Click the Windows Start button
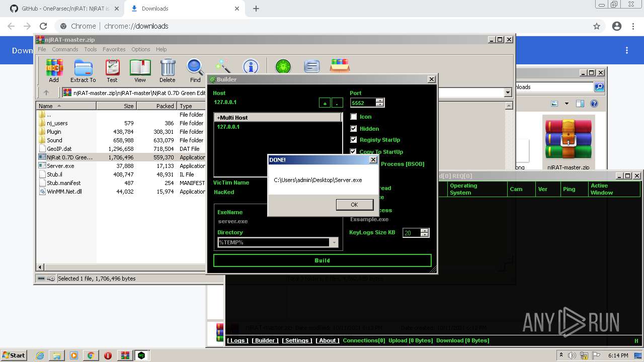 click(14, 355)
